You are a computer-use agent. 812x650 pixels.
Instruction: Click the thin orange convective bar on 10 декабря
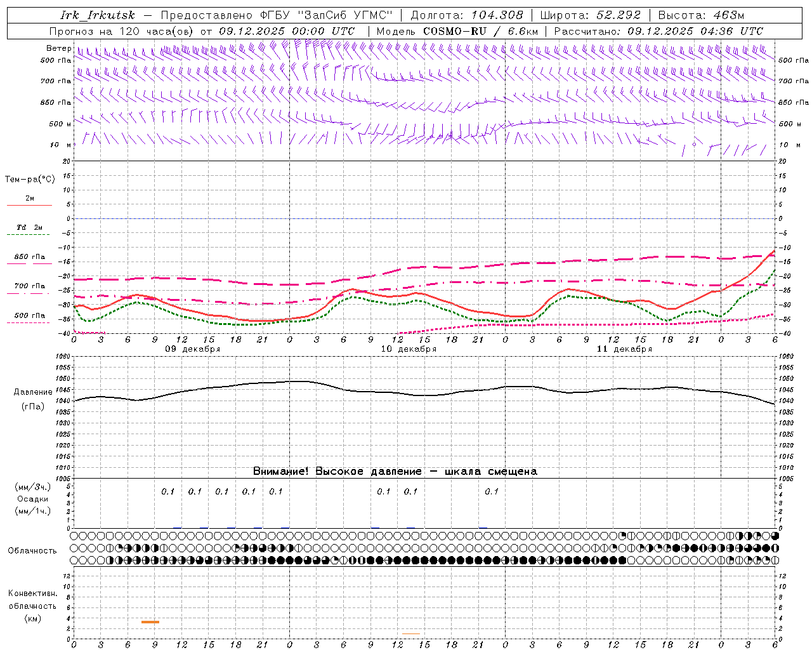coord(410,633)
